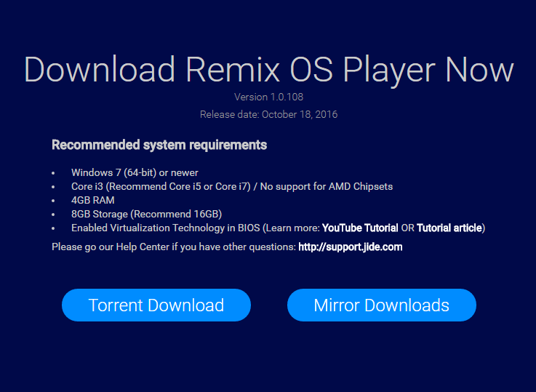Open the Mirror Downloads button

382,305
